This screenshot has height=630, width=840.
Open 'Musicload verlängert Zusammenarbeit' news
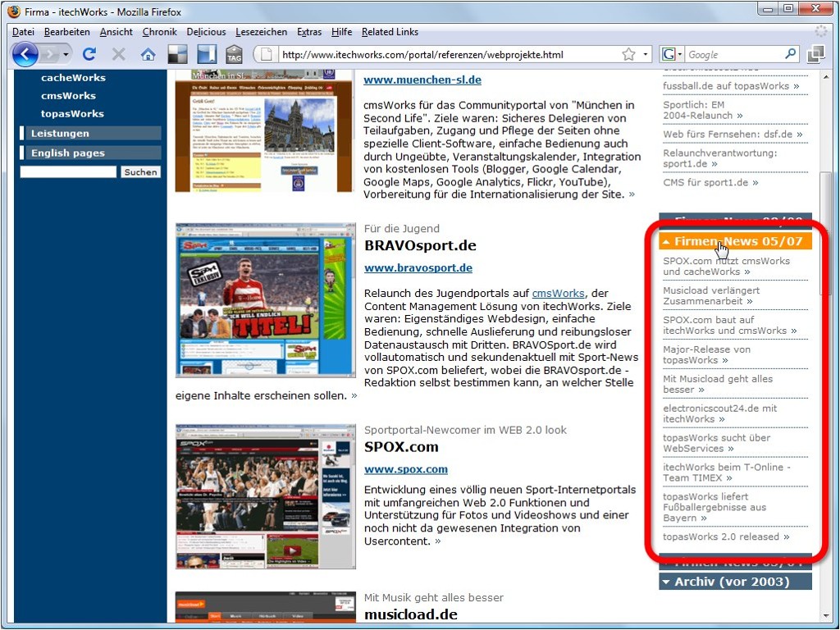(x=711, y=295)
